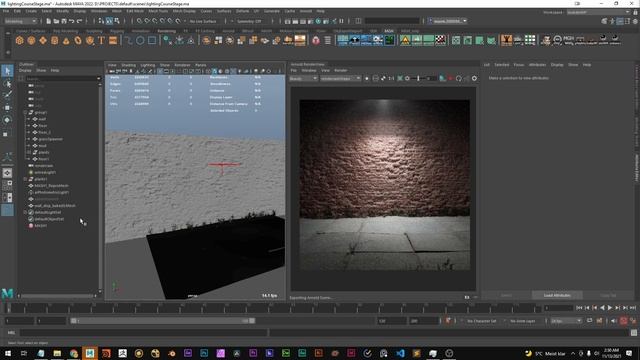Toggle the timeline audio speaker icon

(614, 321)
